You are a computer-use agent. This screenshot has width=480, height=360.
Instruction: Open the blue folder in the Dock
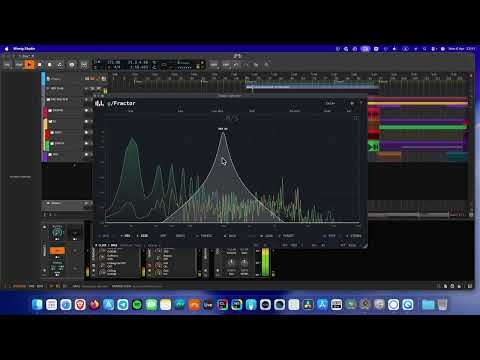(428, 305)
